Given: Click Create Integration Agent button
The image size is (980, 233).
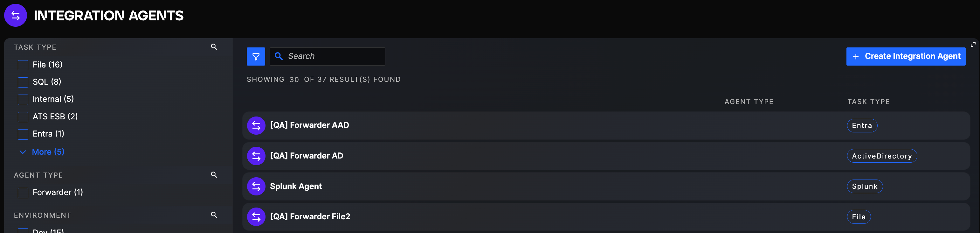Looking at the screenshot, I should (x=906, y=56).
